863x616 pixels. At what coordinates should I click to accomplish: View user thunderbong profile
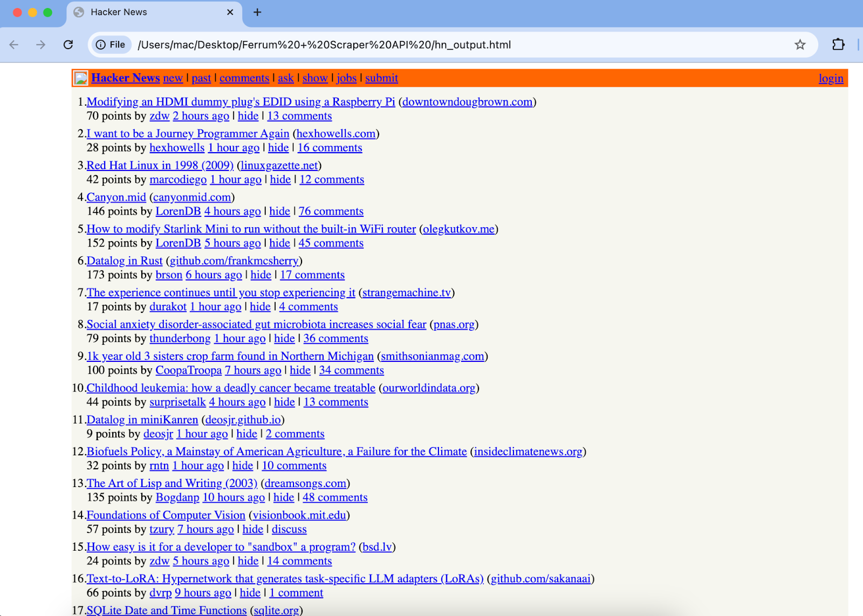(180, 338)
